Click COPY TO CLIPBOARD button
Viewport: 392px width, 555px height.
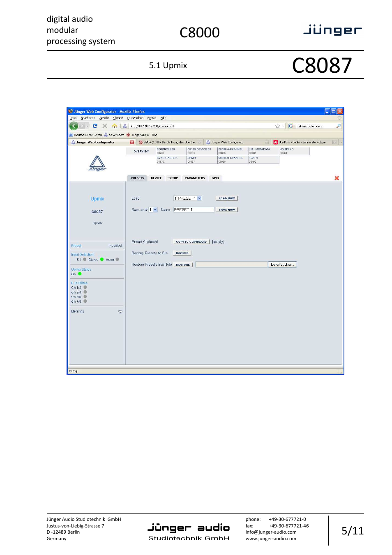(x=191, y=242)
